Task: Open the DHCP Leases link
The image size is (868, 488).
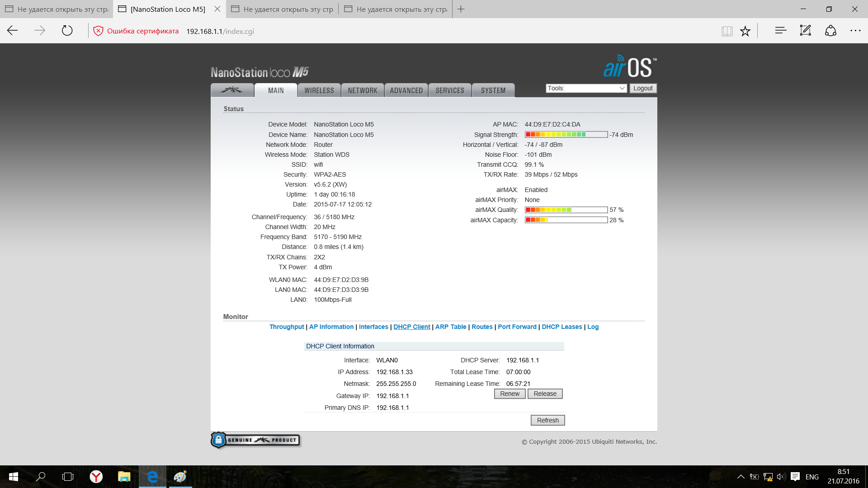Action: coord(562,327)
